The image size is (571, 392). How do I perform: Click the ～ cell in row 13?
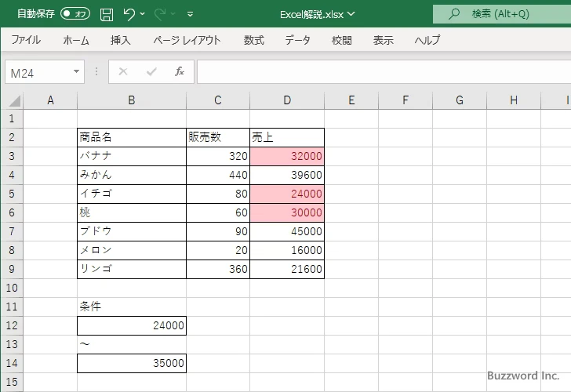(132, 344)
